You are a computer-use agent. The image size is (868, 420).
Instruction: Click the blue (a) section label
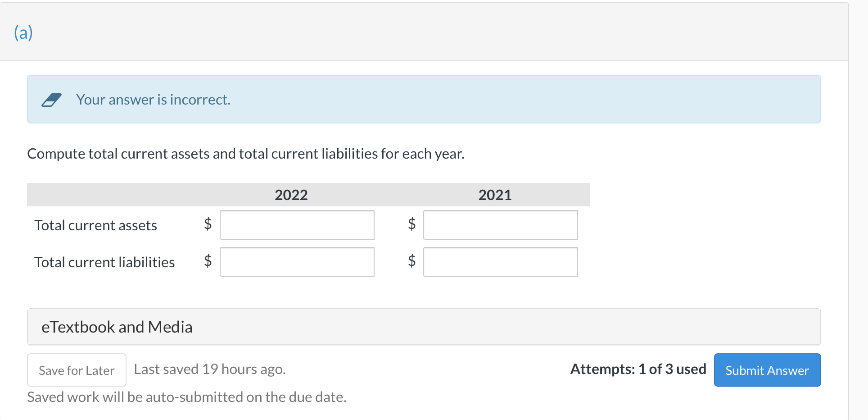(x=23, y=32)
